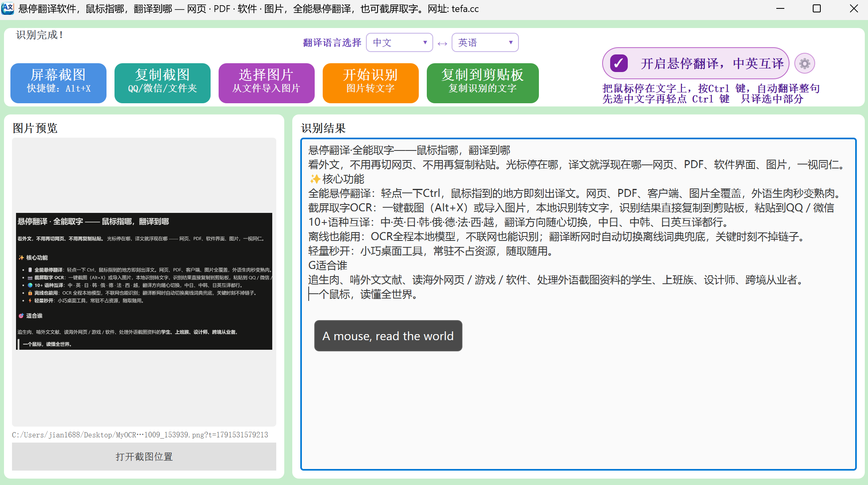Click the 识别完成！ status text
Image resolution: width=868 pixels, height=485 pixels.
click(x=40, y=35)
